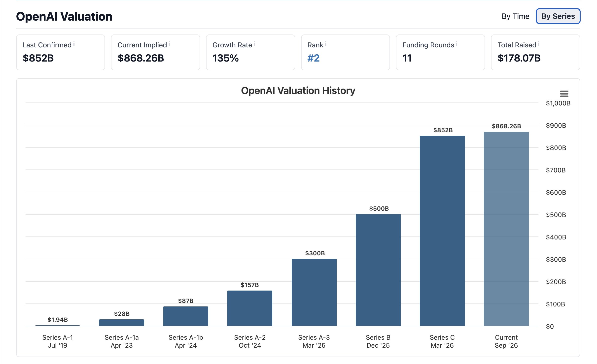This screenshot has height=364, width=597.
Task: Select the By Series view
Action: (x=558, y=16)
